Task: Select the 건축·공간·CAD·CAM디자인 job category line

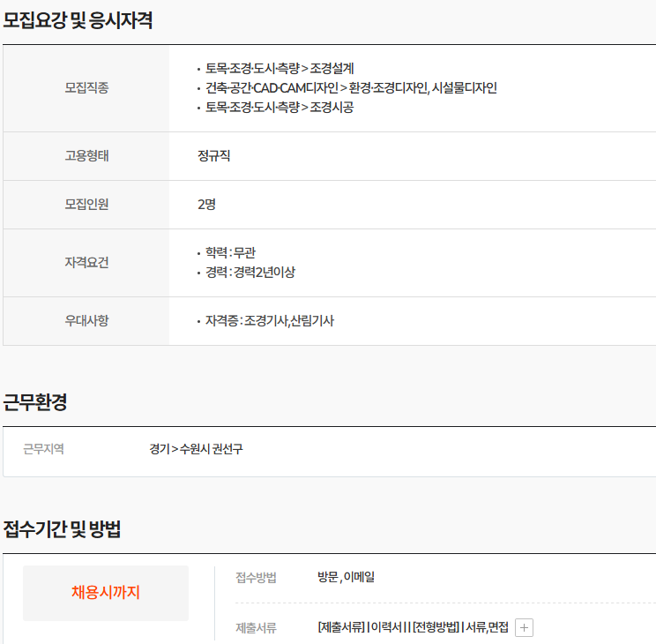Action: pyautogui.click(x=351, y=88)
